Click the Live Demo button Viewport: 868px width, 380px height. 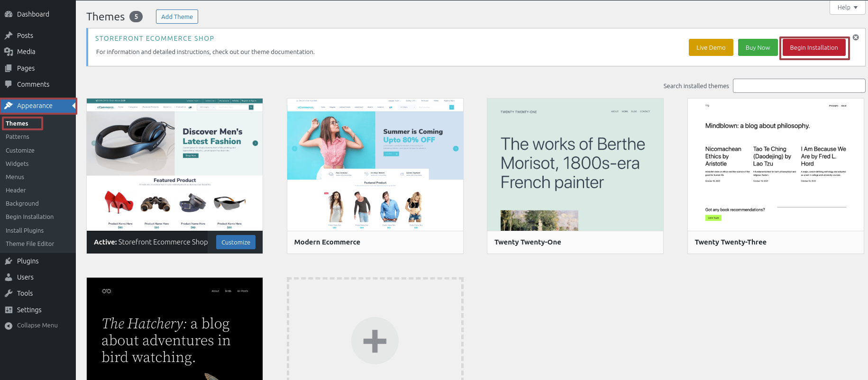point(711,47)
